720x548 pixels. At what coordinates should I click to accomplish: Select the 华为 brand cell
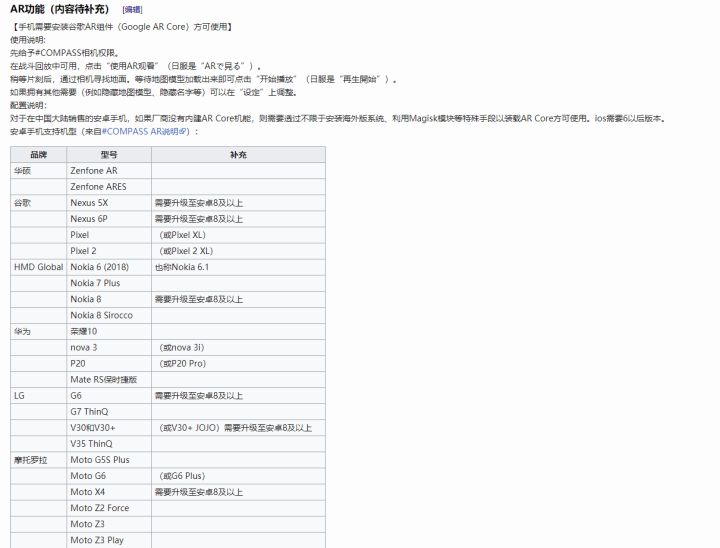(x=39, y=332)
